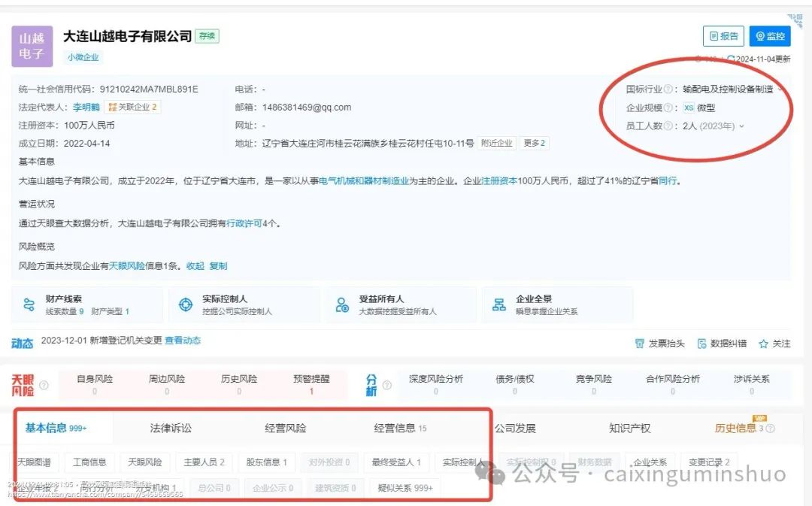The height and width of the screenshot is (506, 812).
Task: Click the 同行 link
Action: 668,180
